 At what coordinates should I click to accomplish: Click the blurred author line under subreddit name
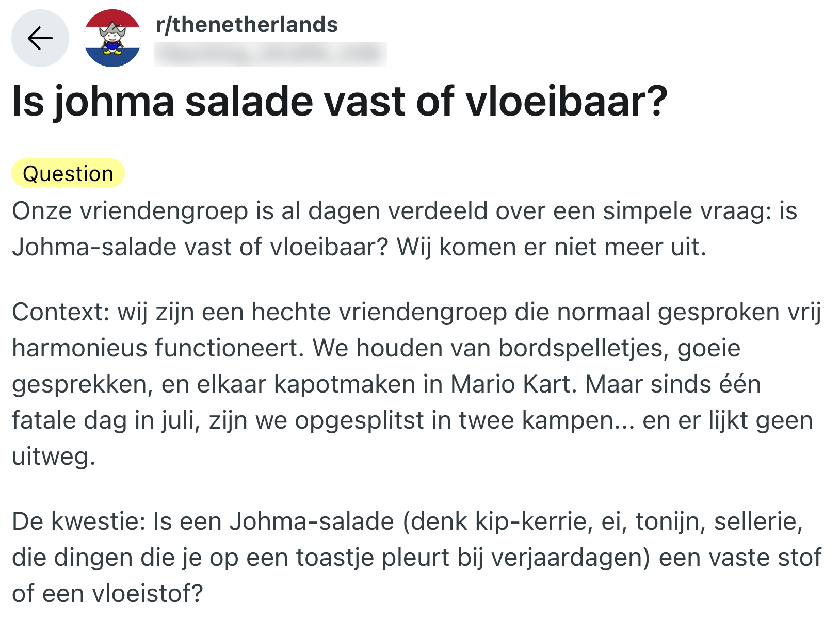click(270, 54)
